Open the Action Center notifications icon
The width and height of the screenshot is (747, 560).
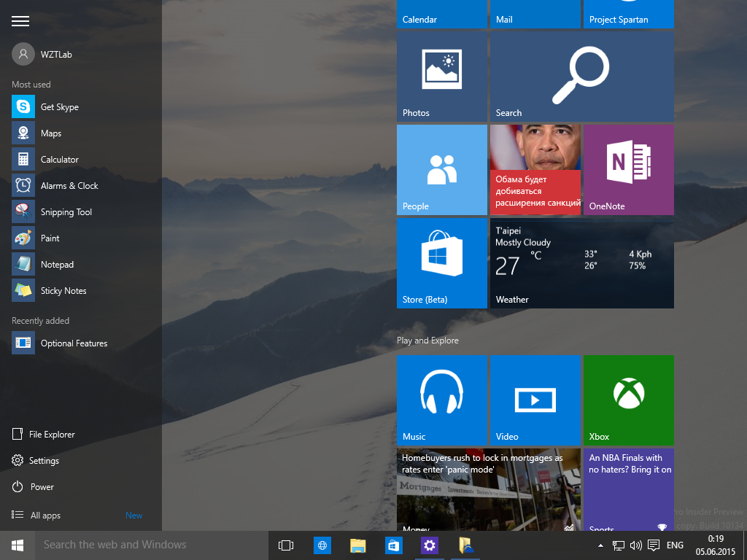[654, 545]
